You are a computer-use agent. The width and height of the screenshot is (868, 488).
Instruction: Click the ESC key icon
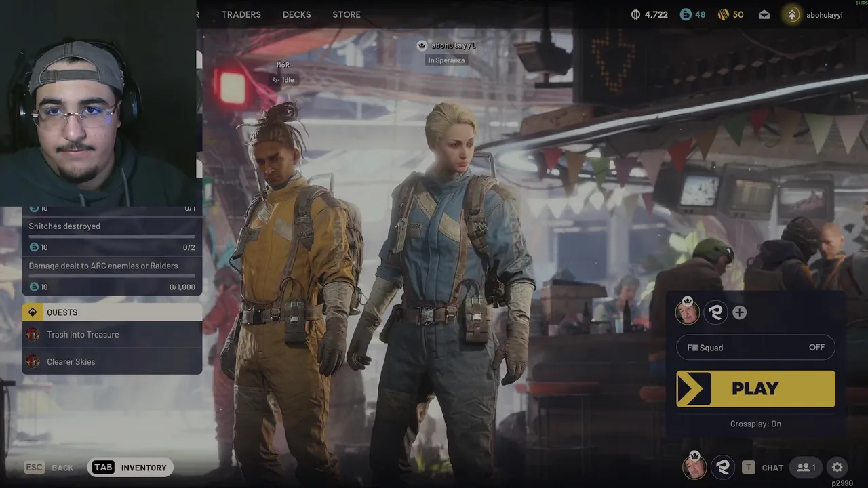click(x=34, y=468)
